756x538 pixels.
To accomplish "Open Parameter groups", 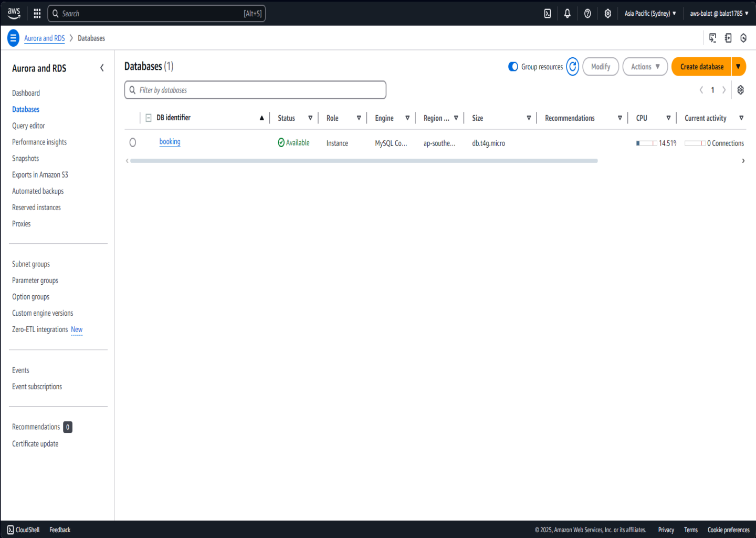I will pyautogui.click(x=35, y=280).
